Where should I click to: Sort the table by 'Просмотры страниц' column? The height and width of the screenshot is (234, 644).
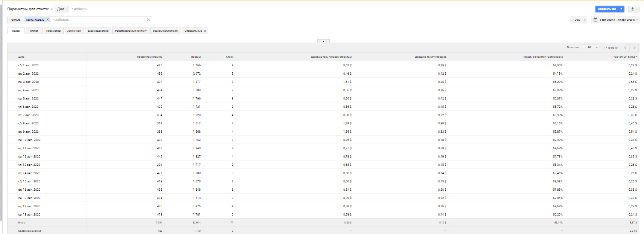pos(149,57)
